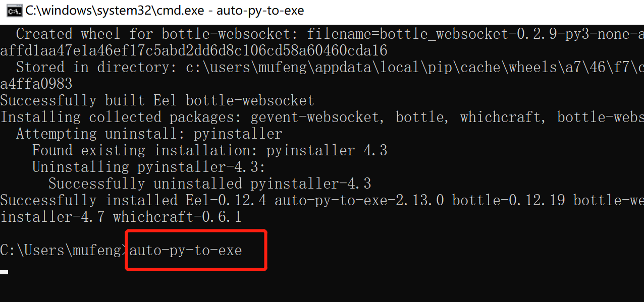Screen dimensions: 644x302
Task: Click the a4ffa0983 text line
Action: [36, 84]
